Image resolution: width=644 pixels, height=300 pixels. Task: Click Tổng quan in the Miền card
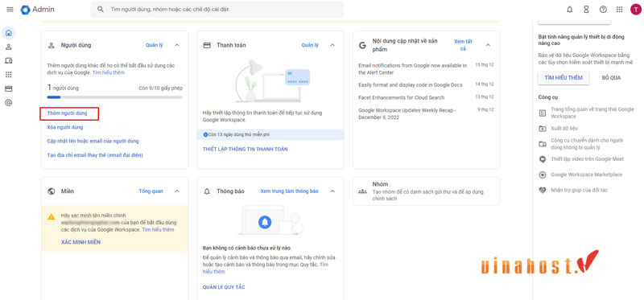click(x=151, y=191)
